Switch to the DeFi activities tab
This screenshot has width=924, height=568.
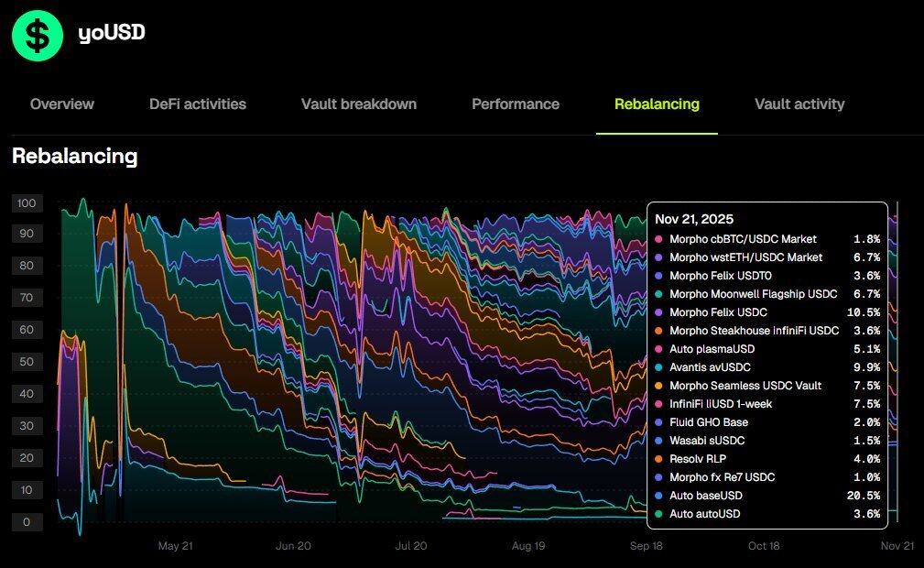[x=198, y=104]
